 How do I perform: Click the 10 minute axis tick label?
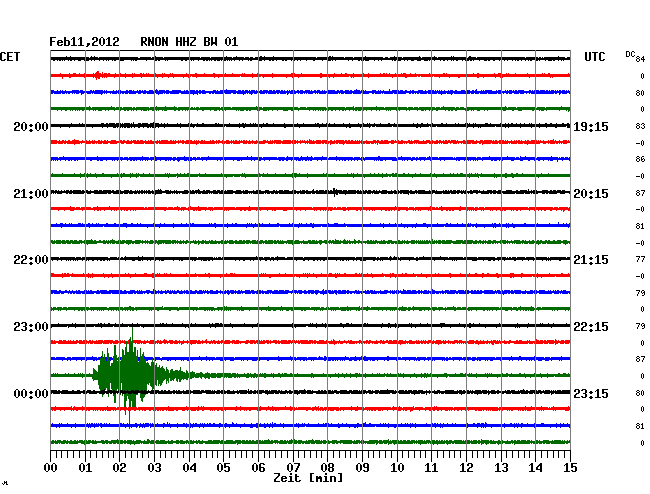pyautogui.click(x=397, y=467)
